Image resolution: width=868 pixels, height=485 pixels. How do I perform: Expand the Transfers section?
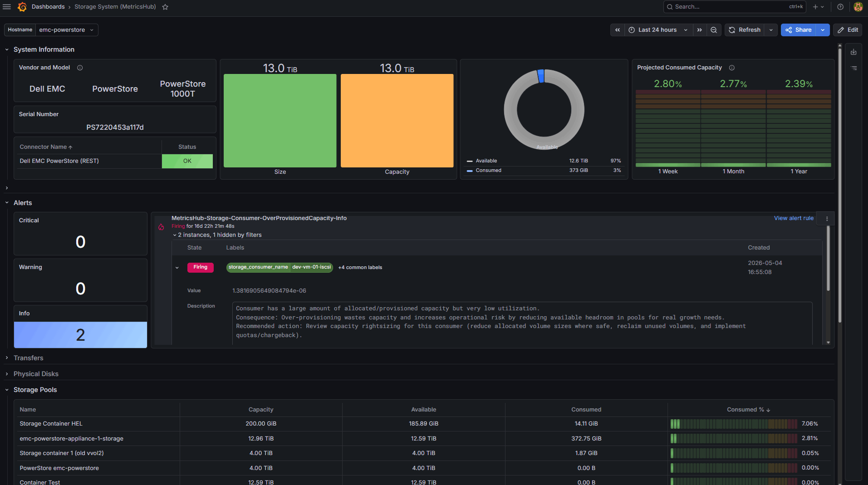coord(7,358)
